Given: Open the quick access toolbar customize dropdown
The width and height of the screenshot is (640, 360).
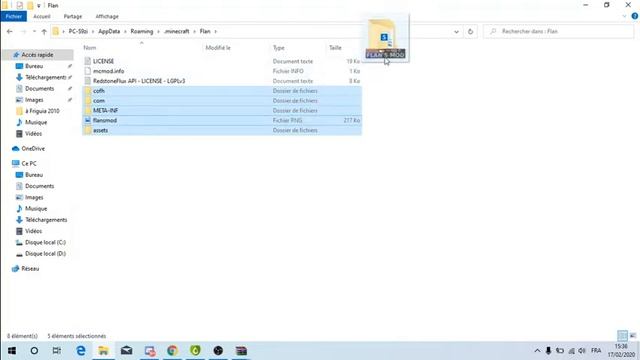Looking at the screenshot, I should [x=39, y=6].
